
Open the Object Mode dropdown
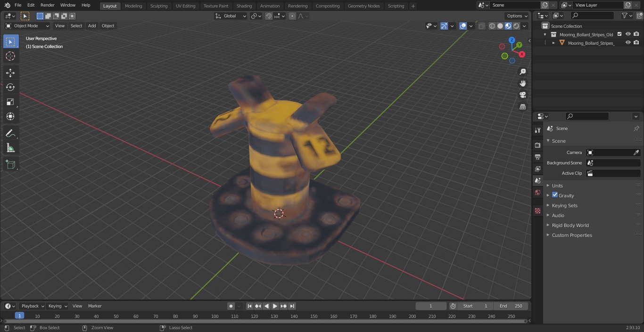tap(27, 26)
